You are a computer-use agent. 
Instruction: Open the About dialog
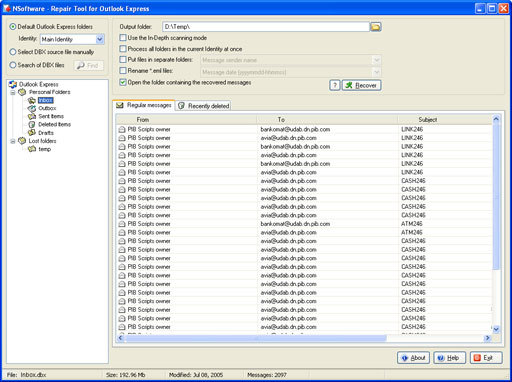pos(413,358)
